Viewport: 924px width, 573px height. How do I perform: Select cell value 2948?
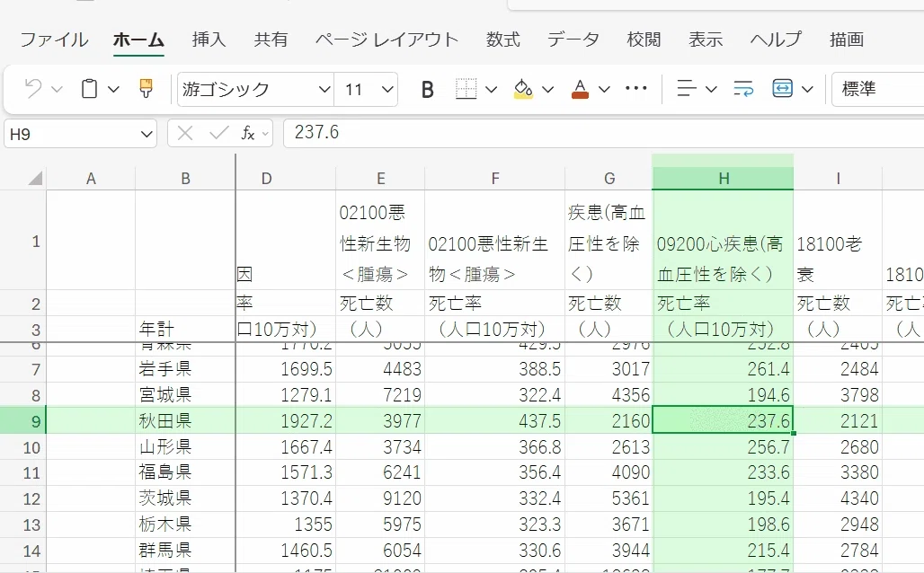(838, 525)
